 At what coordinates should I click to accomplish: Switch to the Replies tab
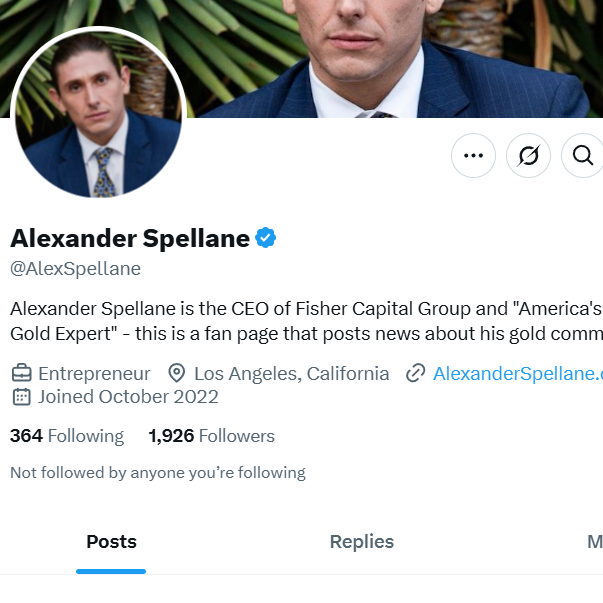click(x=362, y=542)
